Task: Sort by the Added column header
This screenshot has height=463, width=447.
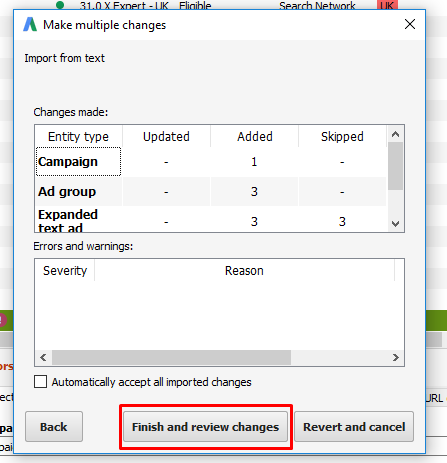Action: 255,136
